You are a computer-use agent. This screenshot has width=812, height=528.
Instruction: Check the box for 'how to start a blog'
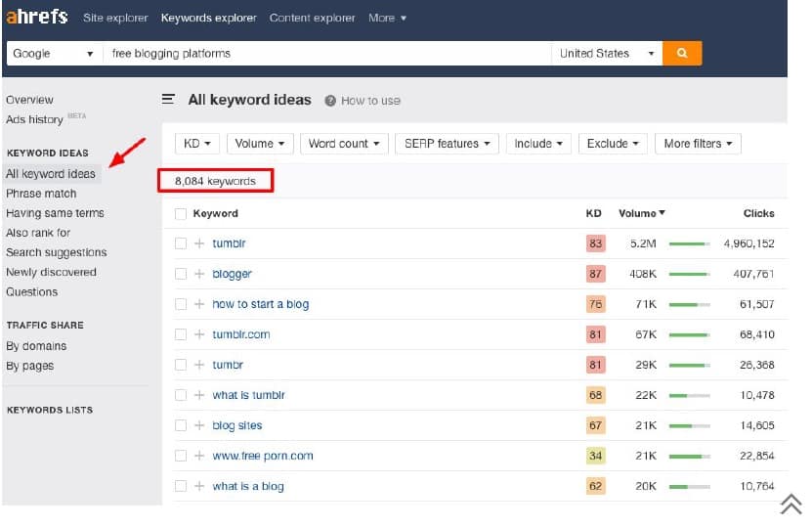(180, 304)
